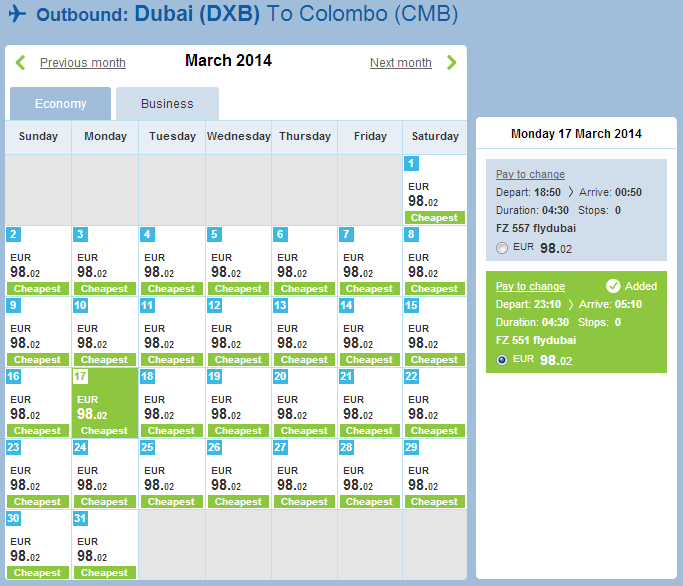683x586 pixels.
Task: Click Pay to change for the 18:50 flight
Action: click(530, 174)
